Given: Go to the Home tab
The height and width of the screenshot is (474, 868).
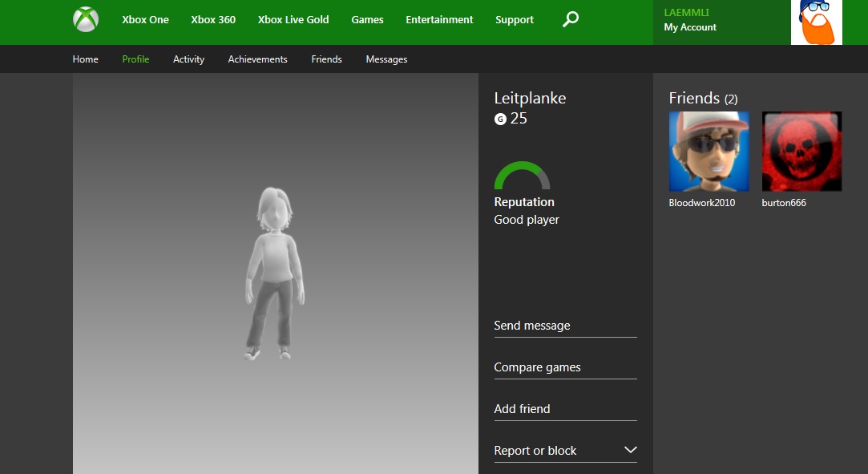Looking at the screenshot, I should [x=85, y=59].
